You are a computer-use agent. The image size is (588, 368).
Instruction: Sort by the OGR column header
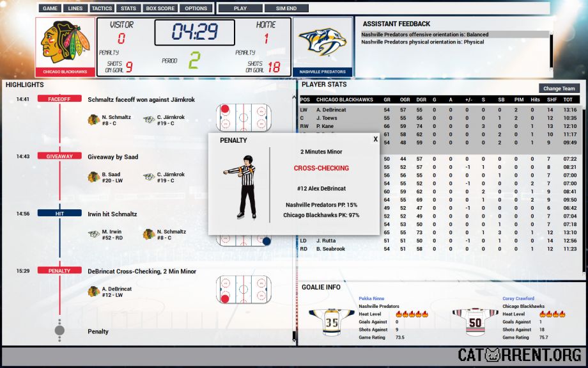(405, 99)
